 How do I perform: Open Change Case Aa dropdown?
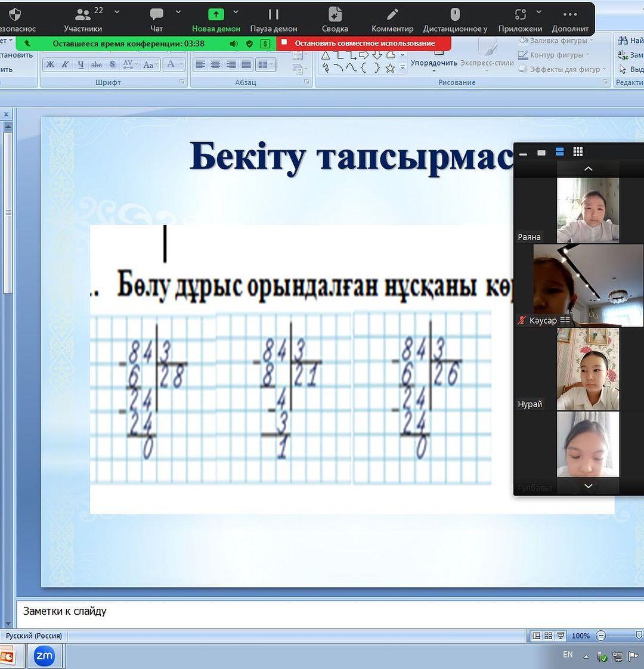click(x=150, y=64)
